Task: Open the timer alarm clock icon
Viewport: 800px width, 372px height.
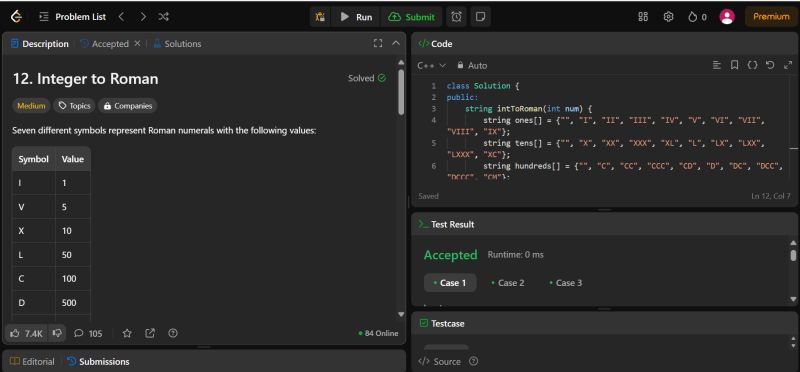Action: (456, 17)
